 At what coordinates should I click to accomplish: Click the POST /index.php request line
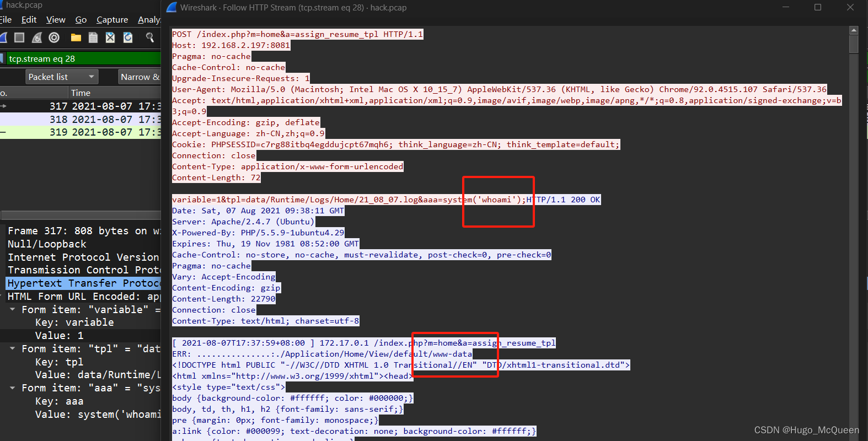298,34
